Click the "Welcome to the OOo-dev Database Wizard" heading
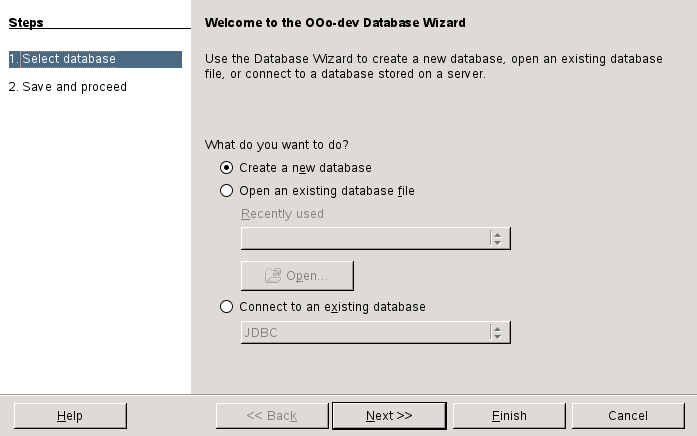Image resolution: width=697 pixels, height=436 pixels. pyautogui.click(x=334, y=22)
